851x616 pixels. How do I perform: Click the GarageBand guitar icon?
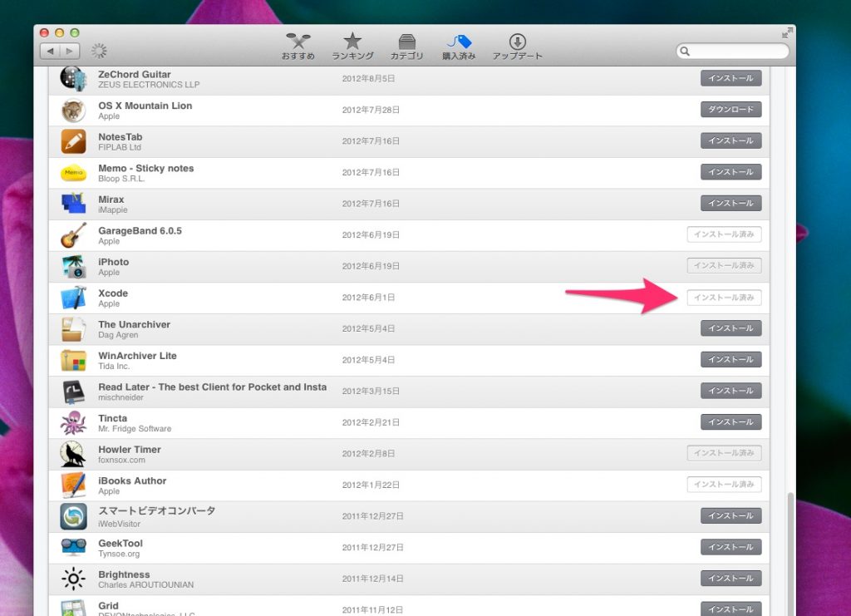coord(73,235)
